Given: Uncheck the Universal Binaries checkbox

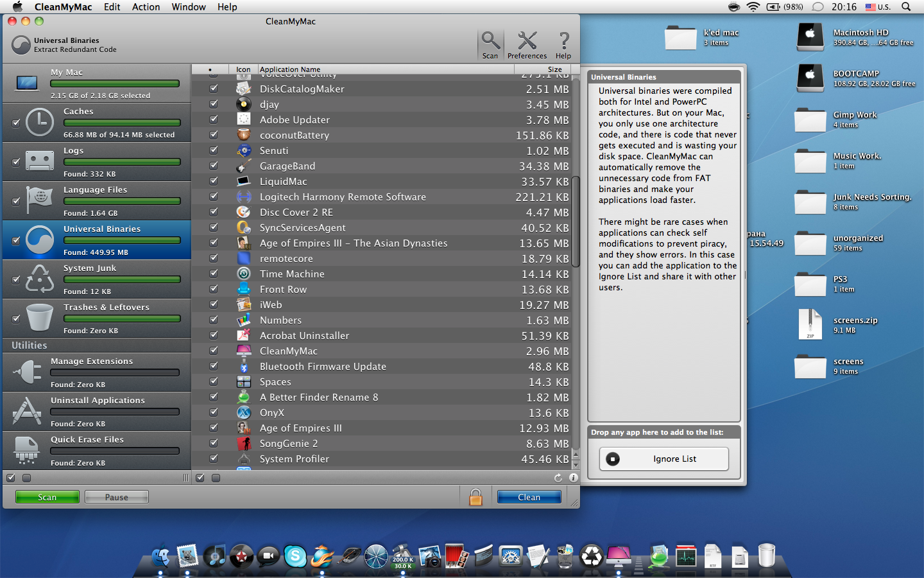Looking at the screenshot, I should (16, 241).
